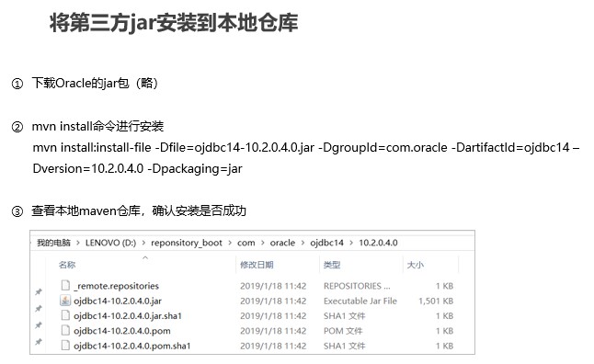
Task: Open reponsitory_boot in the address bar
Action: (x=187, y=243)
